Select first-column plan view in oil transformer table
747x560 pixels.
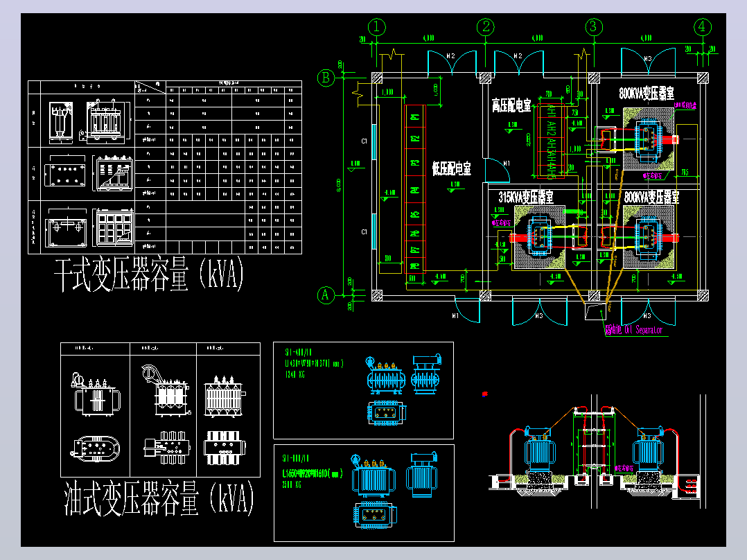(96, 448)
